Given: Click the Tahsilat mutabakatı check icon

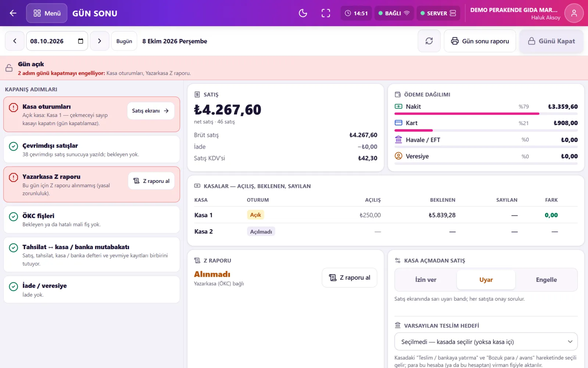Looking at the screenshot, I should point(14,248).
